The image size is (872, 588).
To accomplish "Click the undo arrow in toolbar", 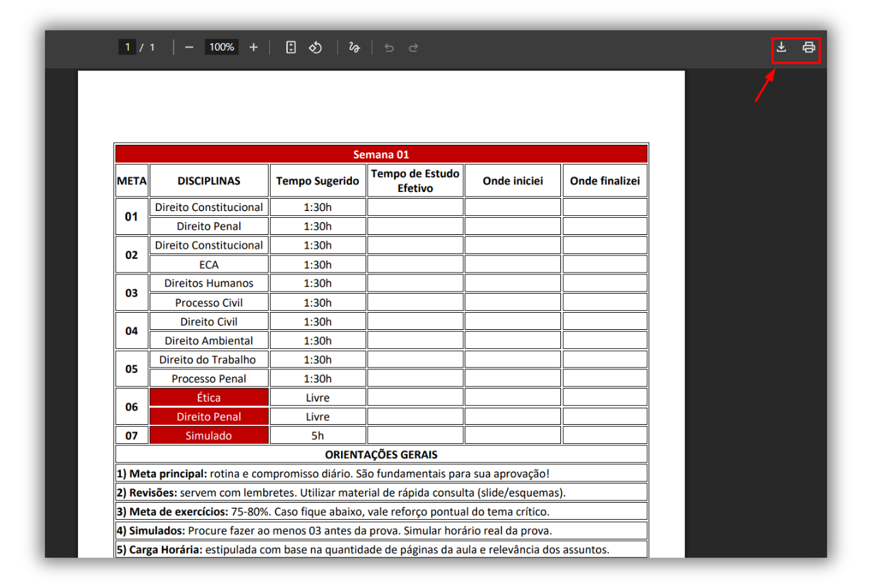I will coord(389,47).
